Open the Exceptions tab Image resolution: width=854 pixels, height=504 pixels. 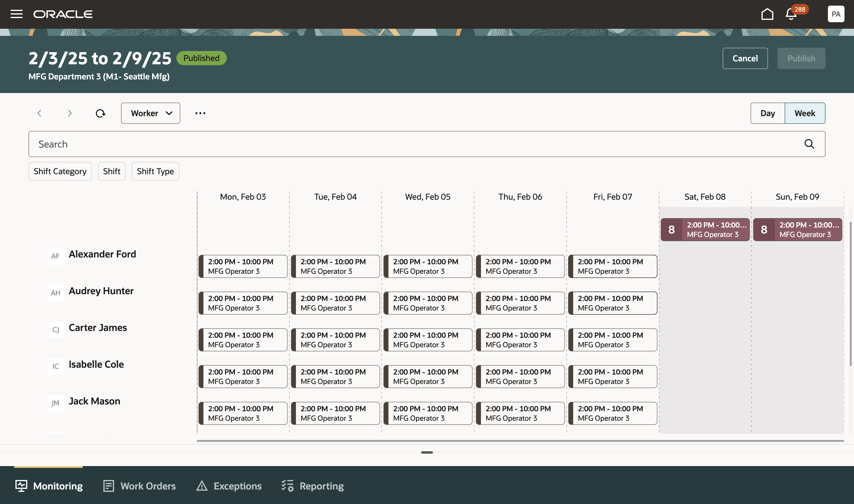[x=229, y=486]
